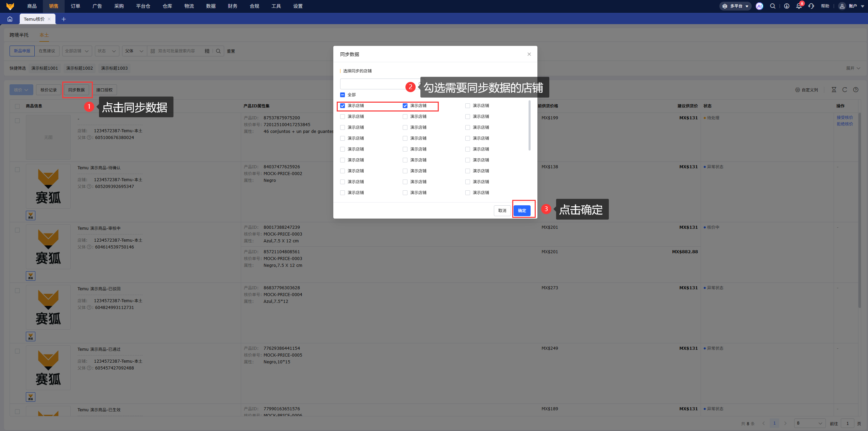868x431 pixels.
Task: Click 取消 in the sync dialog
Action: 502,211
